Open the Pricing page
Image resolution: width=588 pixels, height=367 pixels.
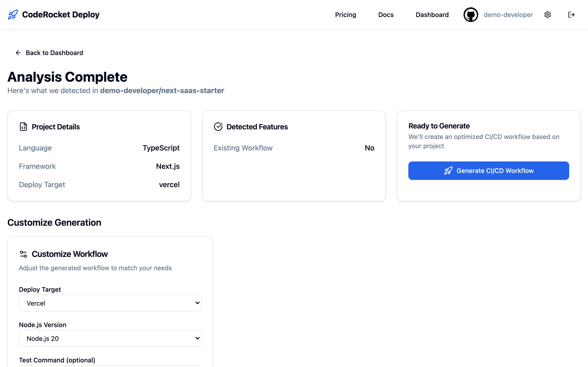tap(345, 15)
